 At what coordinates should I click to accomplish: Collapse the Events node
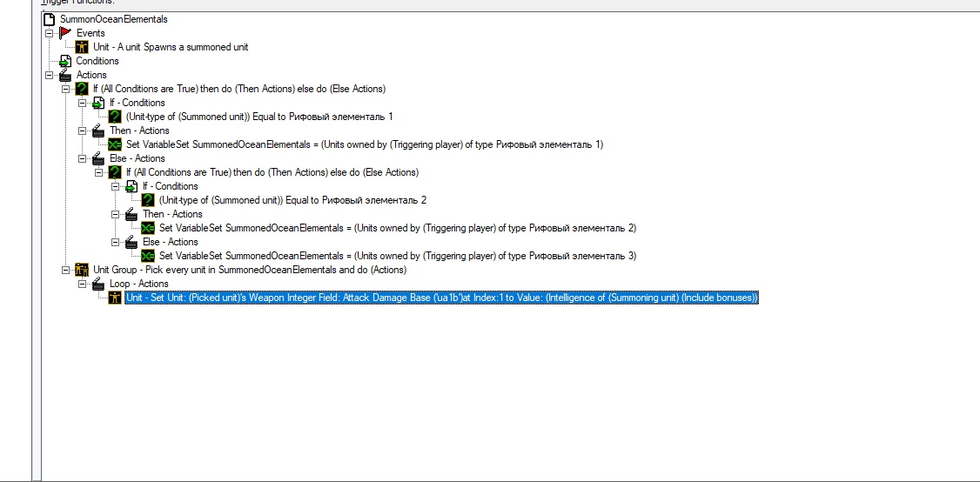point(49,33)
